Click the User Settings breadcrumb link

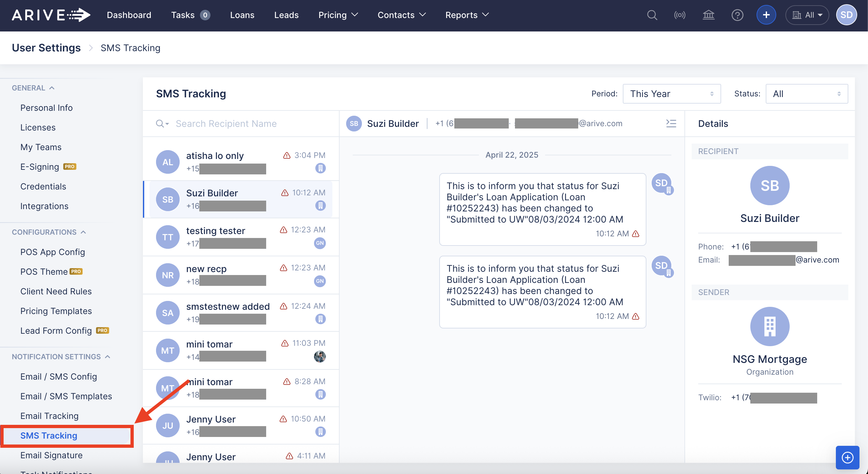[46, 48]
